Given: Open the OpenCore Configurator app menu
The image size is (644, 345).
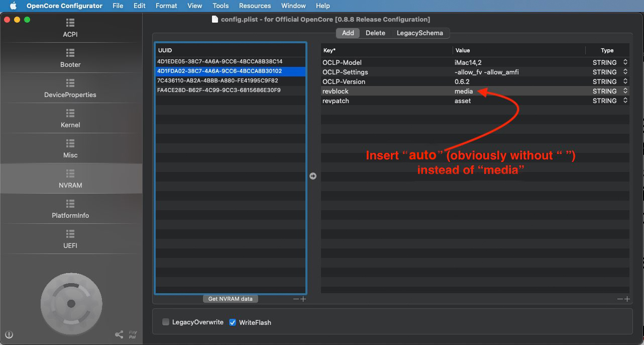Looking at the screenshot, I should point(64,6).
